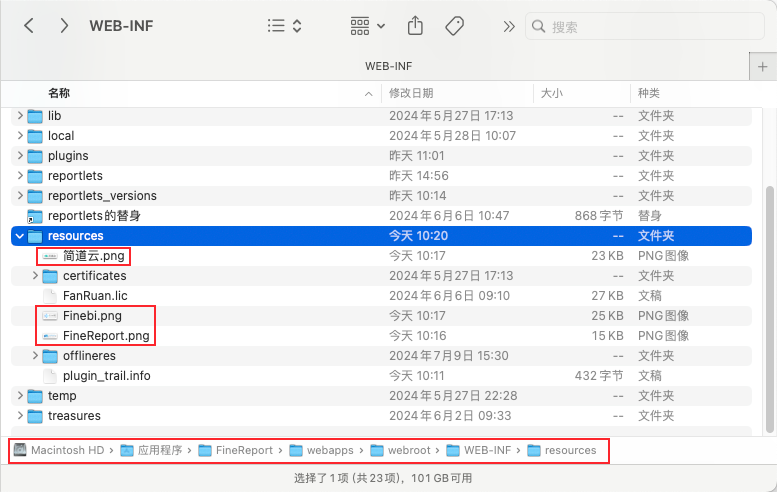
Task: Click the Tags icon in toolbar
Action: point(454,26)
